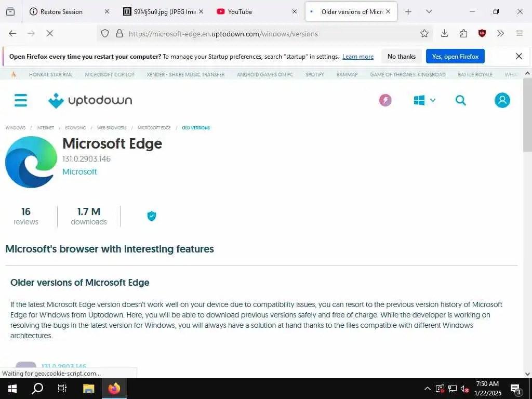Screen dimensions: 532x399
Task: Click the purple lightning turbo icon
Action: click(x=385, y=100)
